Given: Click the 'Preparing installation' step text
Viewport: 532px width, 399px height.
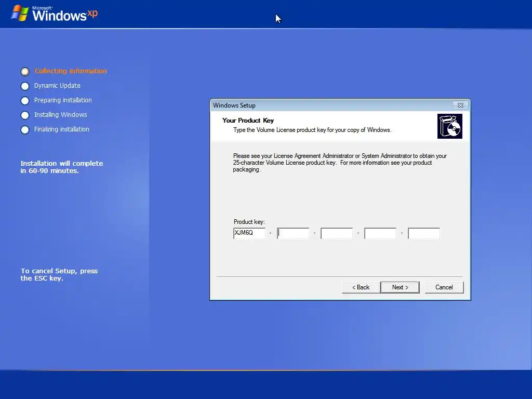Looking at the screenshot, I should tap(63, 100).
